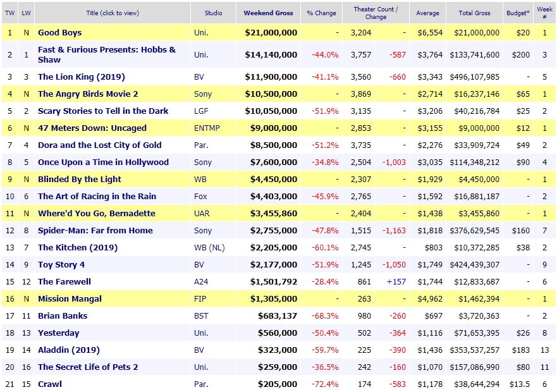Select the -72.4% change value
Image resolution: width=557 pixels, height=392 pixels.
325,384
